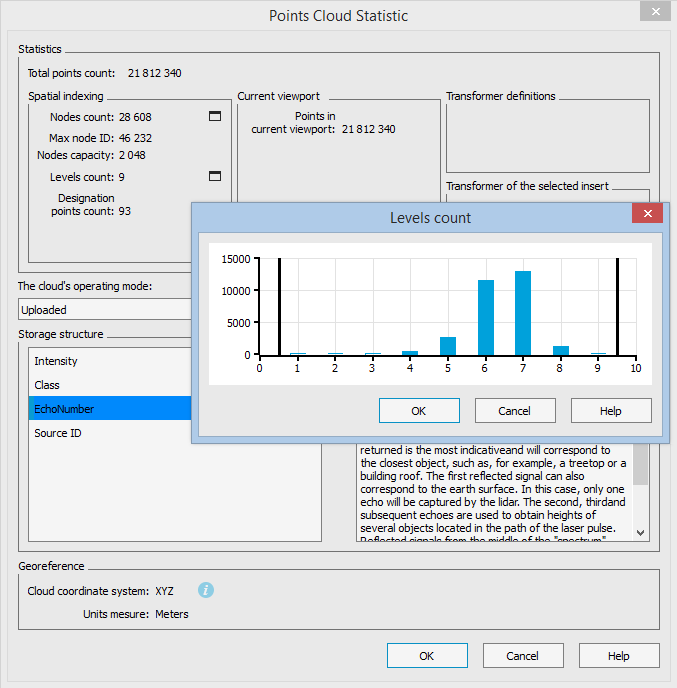Click the histogram bar at level 6
677x688 pixels.
486,318
